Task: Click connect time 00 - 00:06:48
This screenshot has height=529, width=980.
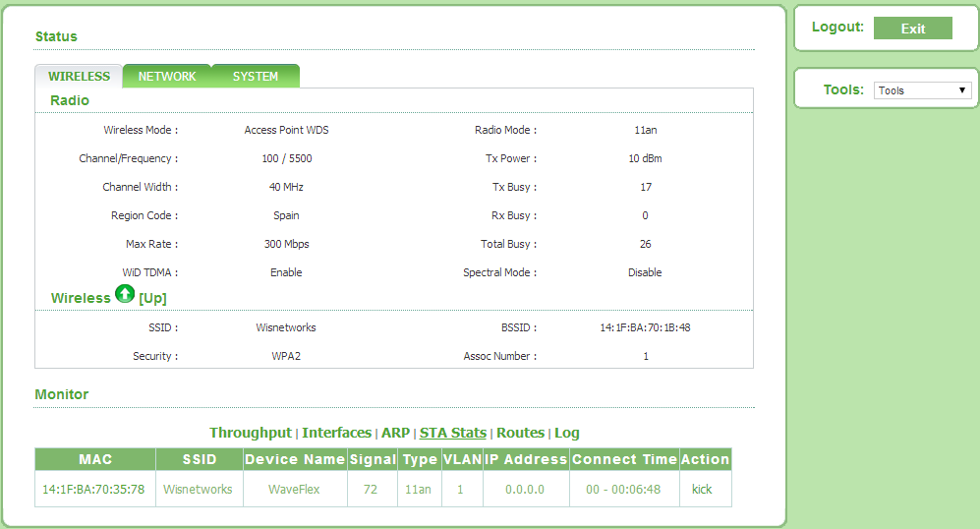Action: tap(623, 489)
